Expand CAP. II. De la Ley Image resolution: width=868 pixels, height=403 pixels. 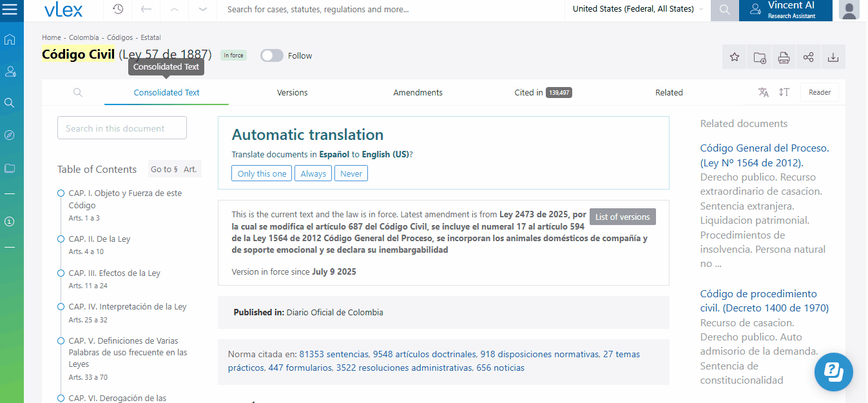(99, 239)
